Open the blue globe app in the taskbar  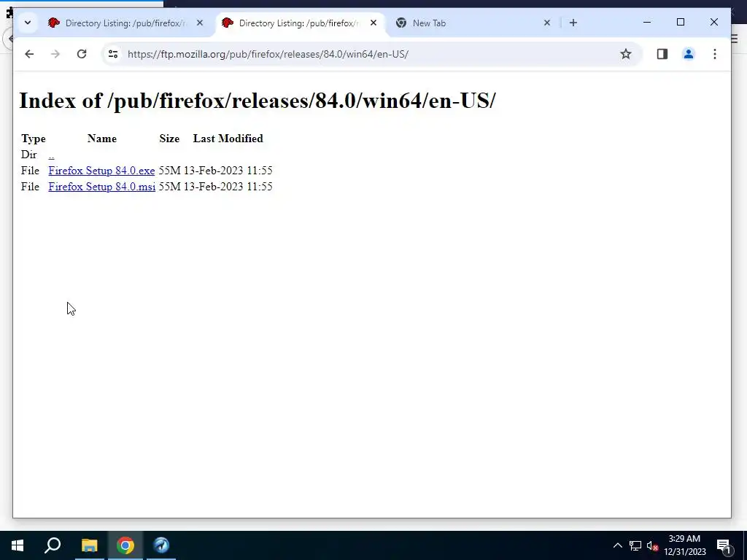tap(161, 545)
